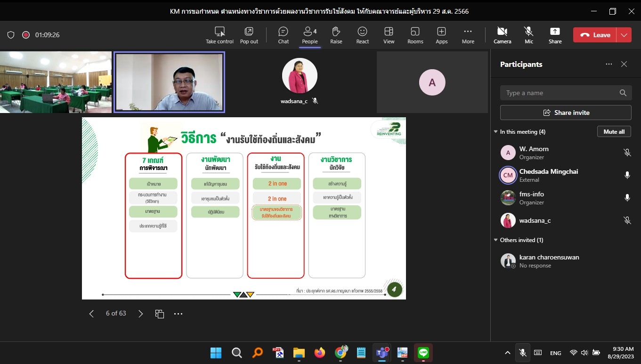Open the More actions menu
641x364 pixels.
(x=468, y=35)
